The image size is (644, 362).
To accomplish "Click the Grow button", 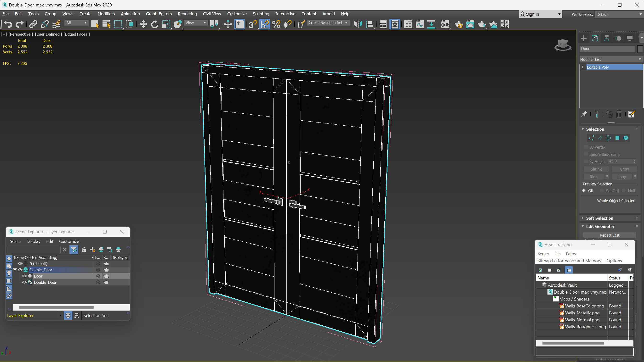I will coord(624,169).
